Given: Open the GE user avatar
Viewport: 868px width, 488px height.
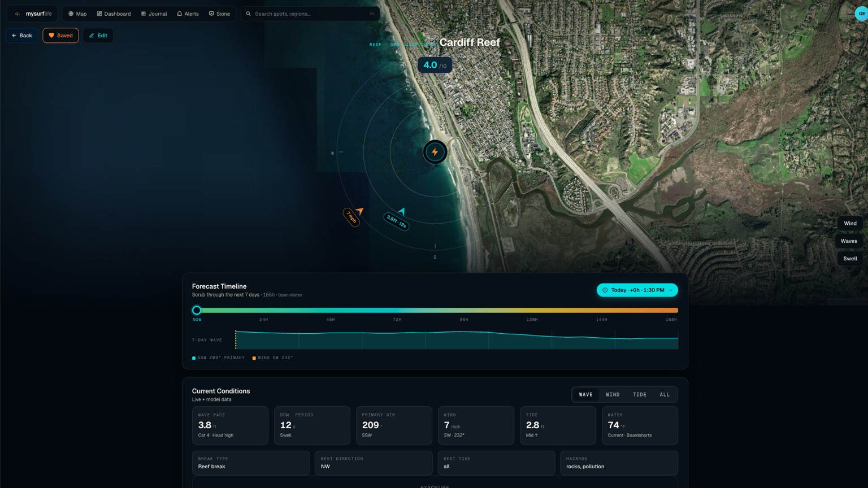Looking at the screenshot, I should (861, 14).
